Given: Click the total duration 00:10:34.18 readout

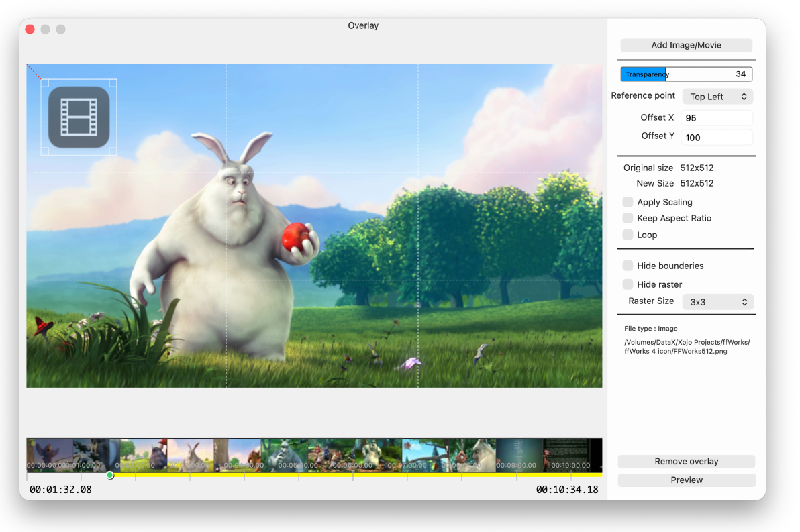Looking at the screenshot, I should point(567,490).
